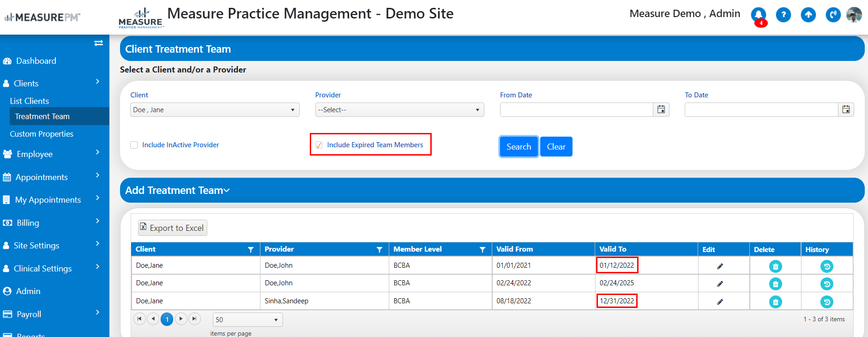868x337 pixels.
Task: Edit the Doe,John row valid to 02/24/2025
Action: pyautogui.click(x=720, y=283)
